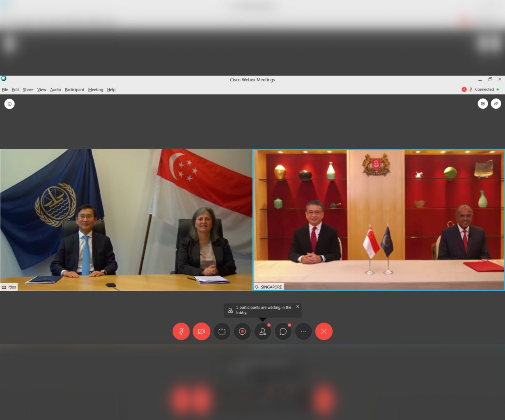Click the meeting info icon
This screenshot has height=420, width=505.
(9, 104)
